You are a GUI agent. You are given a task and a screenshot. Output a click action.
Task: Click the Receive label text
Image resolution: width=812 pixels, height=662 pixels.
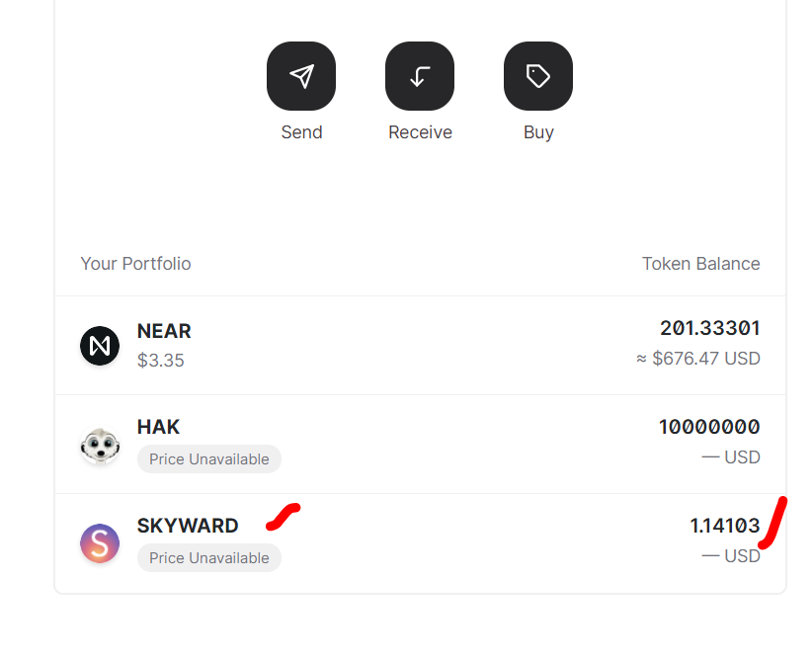(x=420, y=132)
